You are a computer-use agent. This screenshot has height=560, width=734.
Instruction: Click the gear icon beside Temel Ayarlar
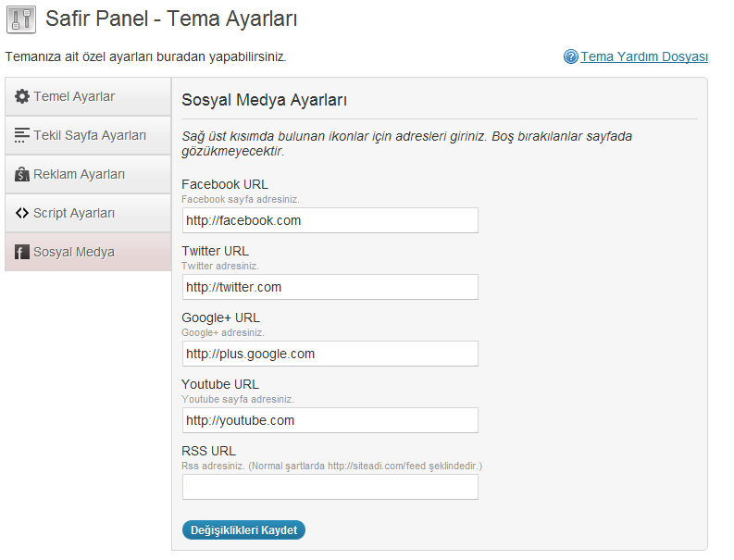tap(21, 96)
